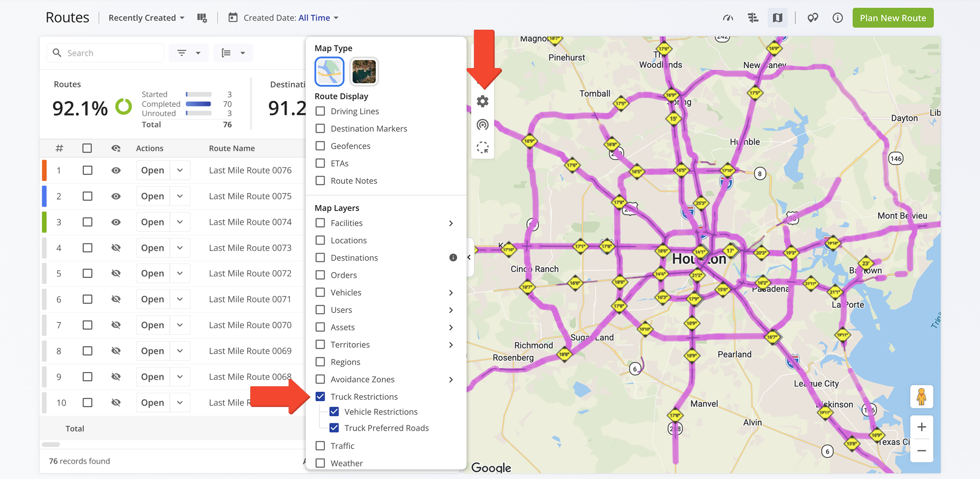Check the Driving Lines option
The height and width of the screenshot is (479, 980).
[x=321, y=111]
